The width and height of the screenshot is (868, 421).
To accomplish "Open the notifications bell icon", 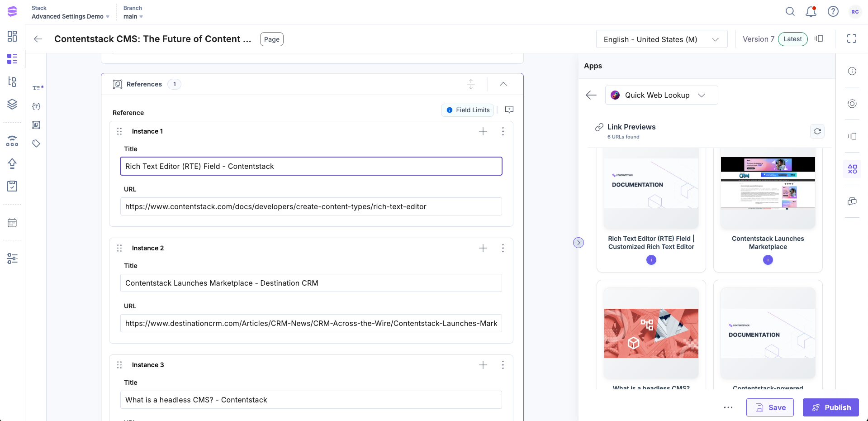I will pyautogui.click(x=811, y=12).
